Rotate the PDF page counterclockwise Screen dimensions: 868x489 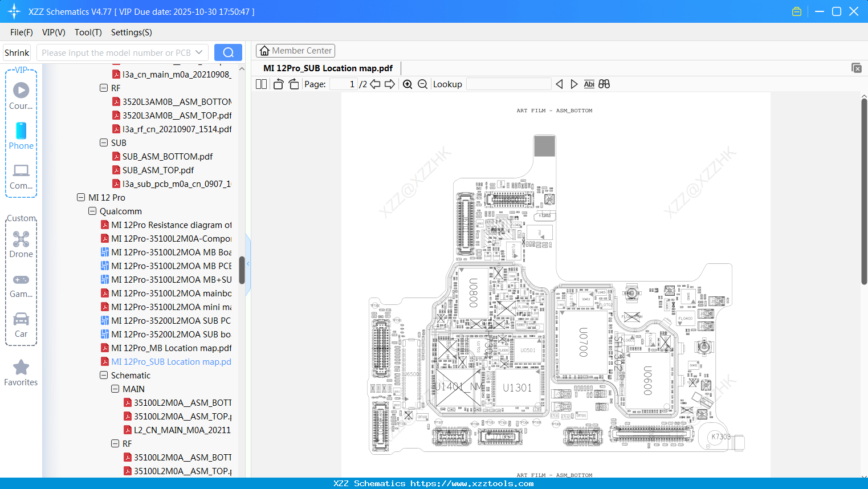pyautogui.click(x=278, y=84)
